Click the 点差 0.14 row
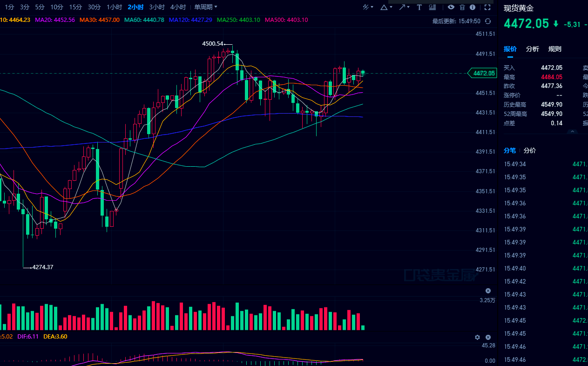Screen dimensions: 588x366 tap(533, 123)
